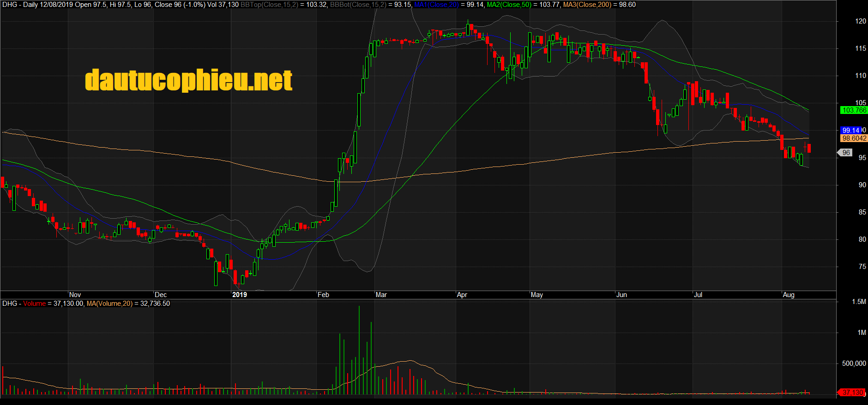Click the green MA2(Close,50) legend label
The image size is (868, 405).
509,5
